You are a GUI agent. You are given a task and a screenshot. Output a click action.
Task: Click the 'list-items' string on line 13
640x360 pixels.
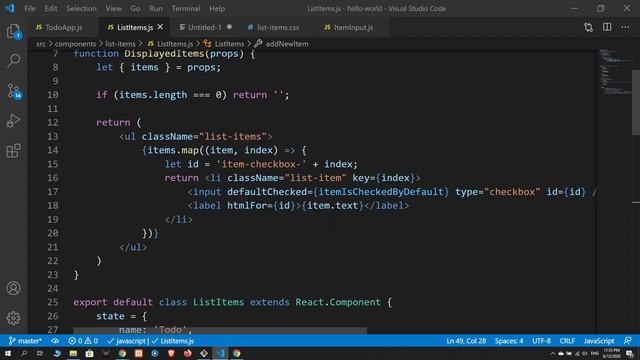(x=232, y=136)
